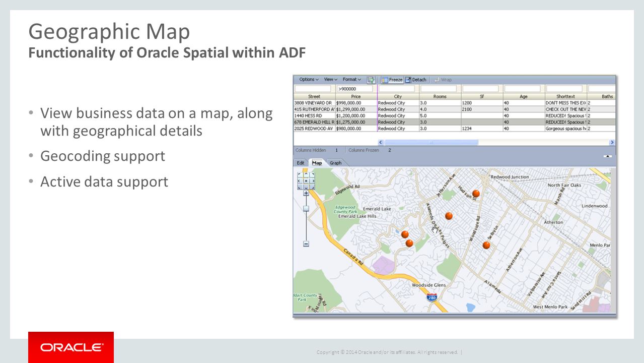The image size is (644, 363).
Task: Click the Shorttext column header
Action: pyautogui.click(x=565, y=96)
